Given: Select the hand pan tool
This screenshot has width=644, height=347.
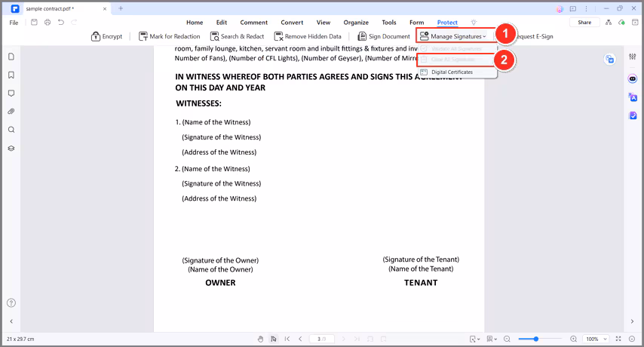Looking at the screenshot, I should 260,339.
